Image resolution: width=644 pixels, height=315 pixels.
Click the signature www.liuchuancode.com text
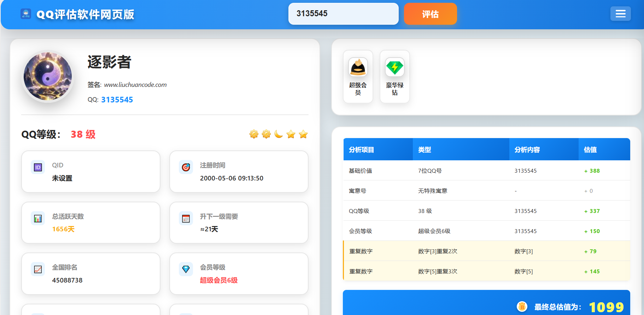(135, 85)
